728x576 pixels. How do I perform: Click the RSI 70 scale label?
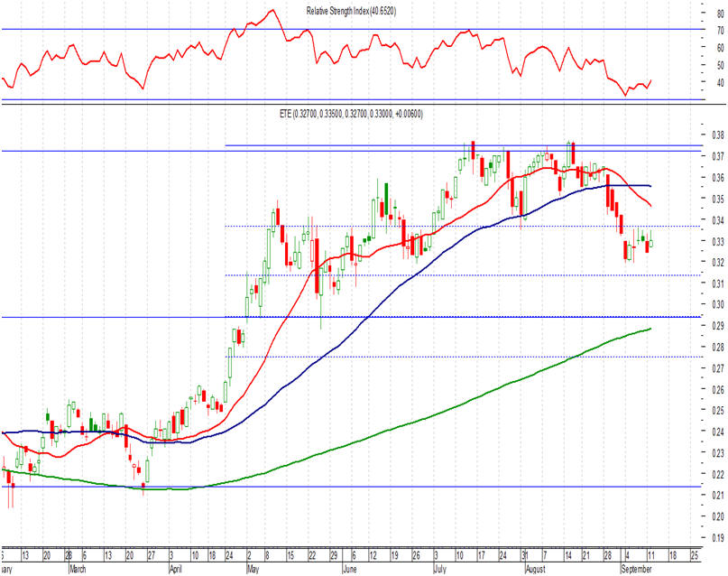(x=720, y=31)
